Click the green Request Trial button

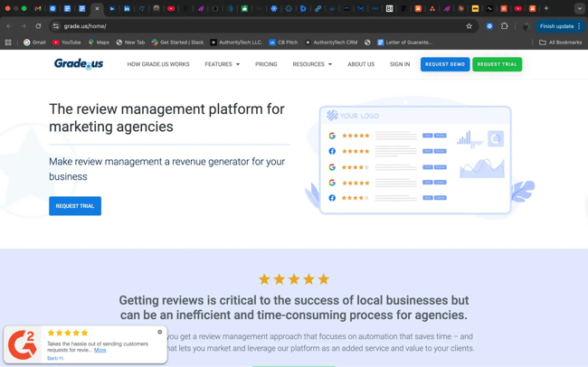click(x=497, y=64)
